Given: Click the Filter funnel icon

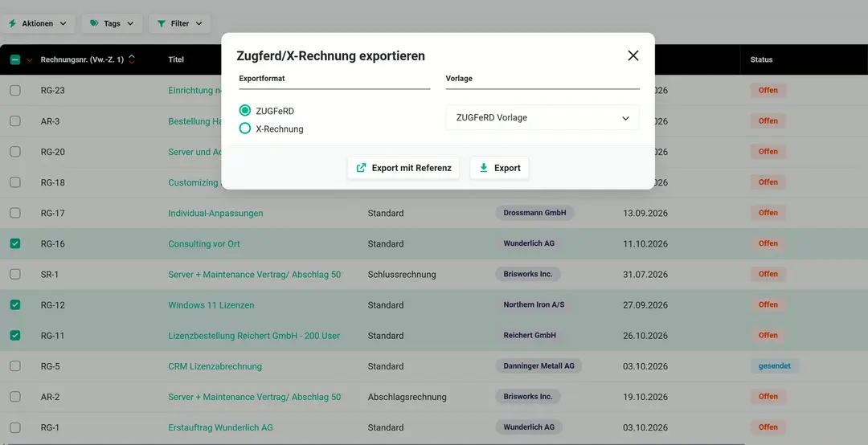Looking at the screenshot, I should coord(161,23).
